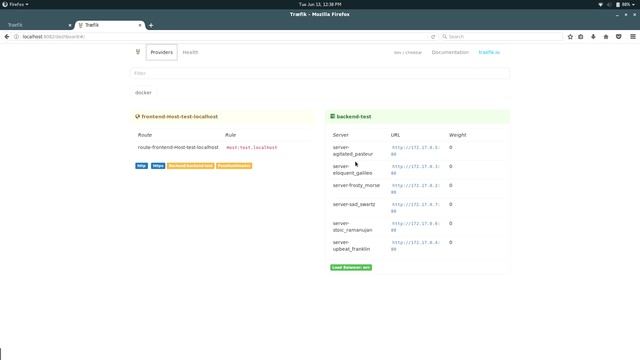The image size is (640, 360).
Task: Close the active Traefik tab
Action: point(140,25)
